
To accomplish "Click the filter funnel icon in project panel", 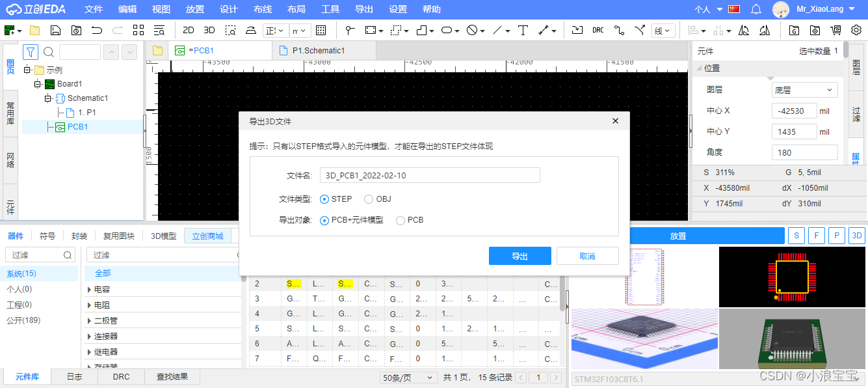I will pyautogui.click(x=31, y=52).
